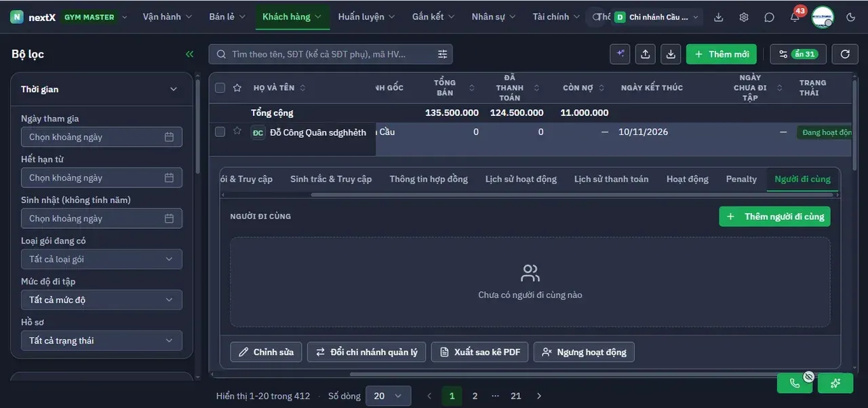The height and width of the screenshot is (408, 868).
Task: Open the Chi nhánh Cầu branch selector
Action: tap(657, 17)
